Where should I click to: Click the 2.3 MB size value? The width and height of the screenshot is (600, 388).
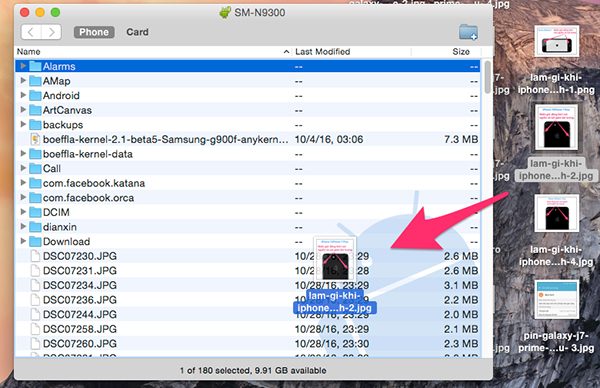click(x=461, y=344)
